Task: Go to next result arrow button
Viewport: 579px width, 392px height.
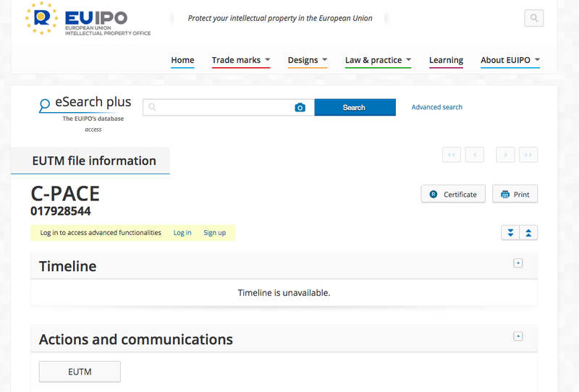Action: (505, 155)
